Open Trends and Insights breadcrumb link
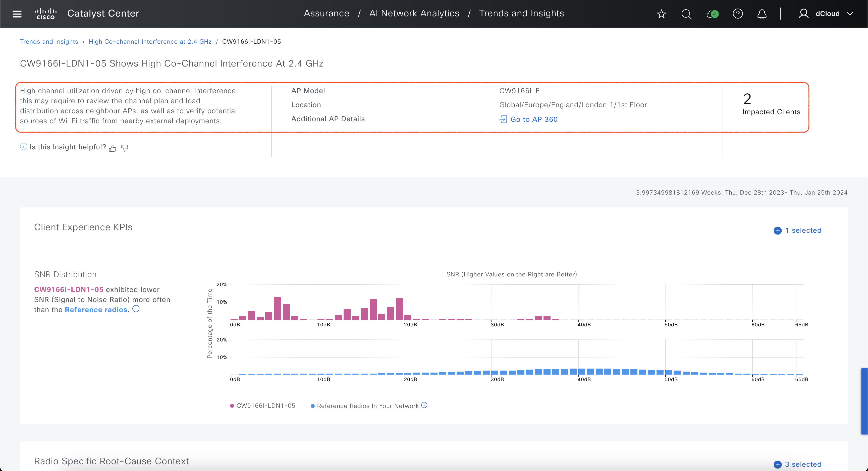Viewport: 868px width, 471px height. pyautogui.click(x=49, y=41)
